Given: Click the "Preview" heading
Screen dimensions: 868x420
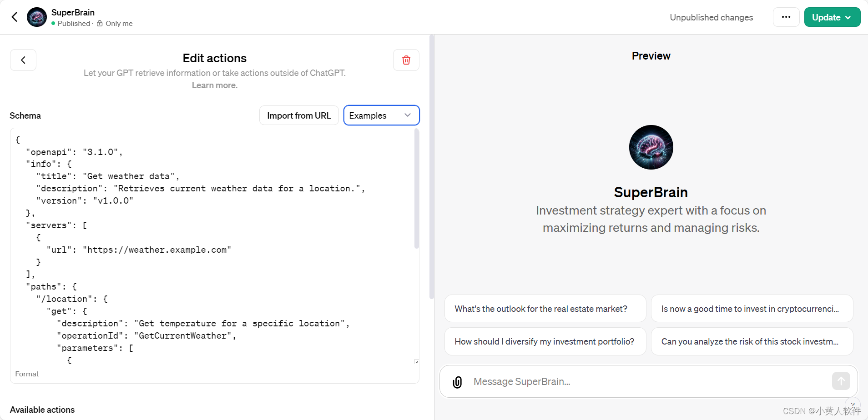Looking at the screenshot, I should pyautogui.click(x=651, y=56).
